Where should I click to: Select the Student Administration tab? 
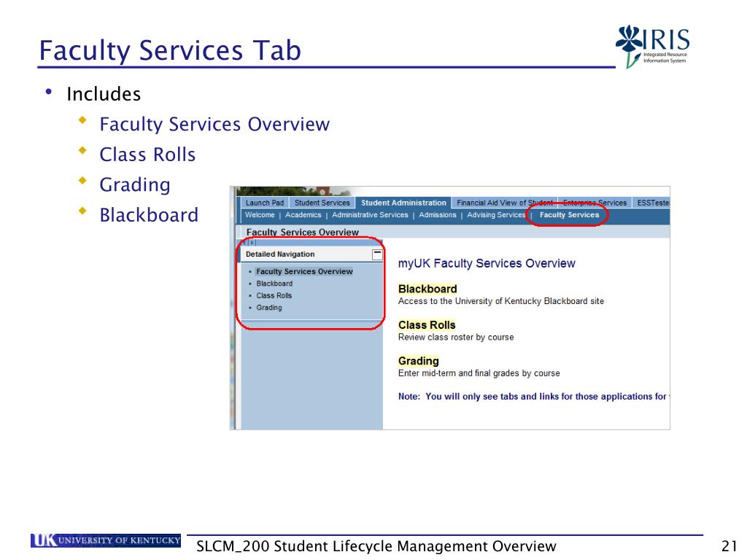tap(403, 203)
